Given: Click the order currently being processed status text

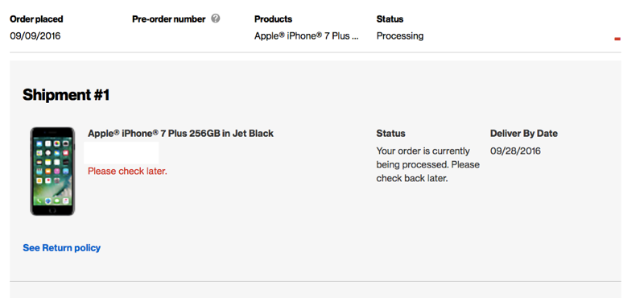Looking at the screenshot, I should pyautogui.click(x=428, y=165).
